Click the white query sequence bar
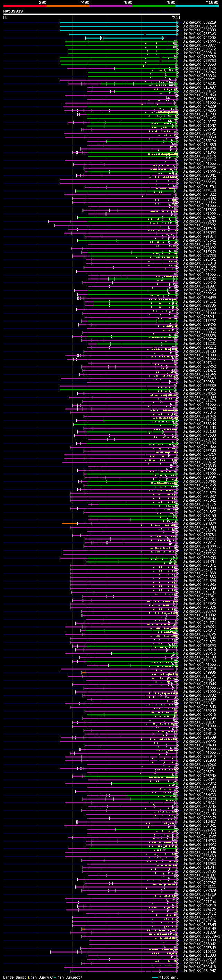This screenshot has height=980, width=222. pyautogui.click(x=92, y=15)
